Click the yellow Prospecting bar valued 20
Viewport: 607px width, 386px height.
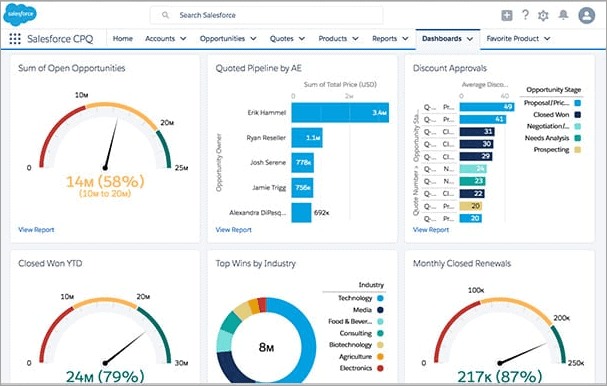click(471, 206)
